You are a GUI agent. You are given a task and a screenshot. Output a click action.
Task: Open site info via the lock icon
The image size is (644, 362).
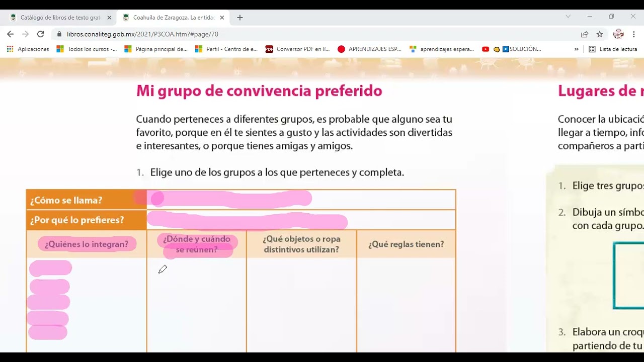click(x=59, y=34)
